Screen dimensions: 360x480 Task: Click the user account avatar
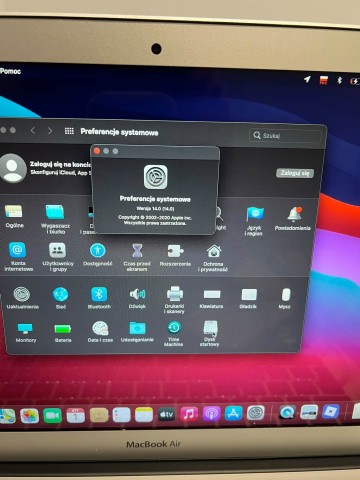coord(13,168)
